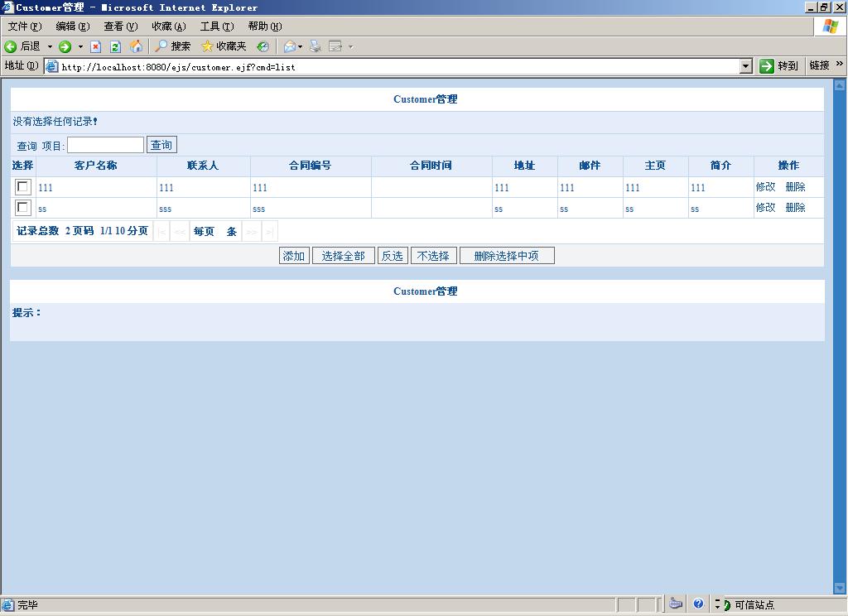This screenshot has width=848, height=616.
Task: Click 修改 link in row 111
Action: click(765, 186)
